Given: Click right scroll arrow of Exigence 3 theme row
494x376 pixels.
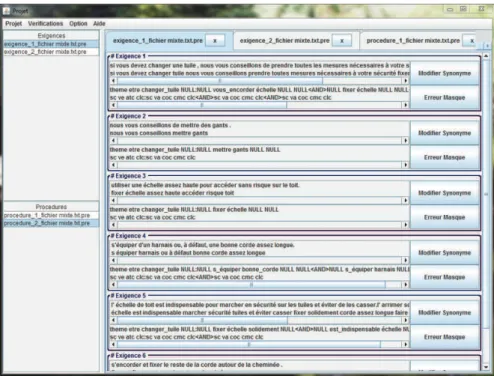Looking at the screenshot, I should (x=405, y=225).
